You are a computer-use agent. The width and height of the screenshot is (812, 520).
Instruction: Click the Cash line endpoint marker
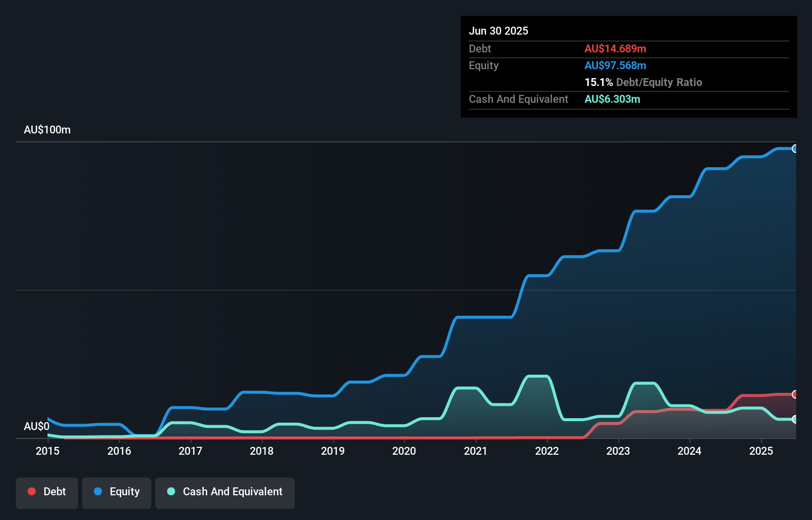[795, 420]
